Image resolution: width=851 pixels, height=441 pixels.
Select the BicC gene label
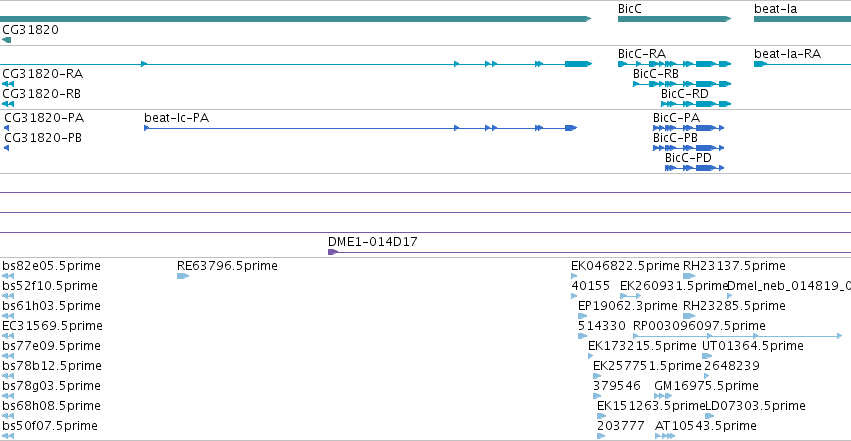point(630,9)
